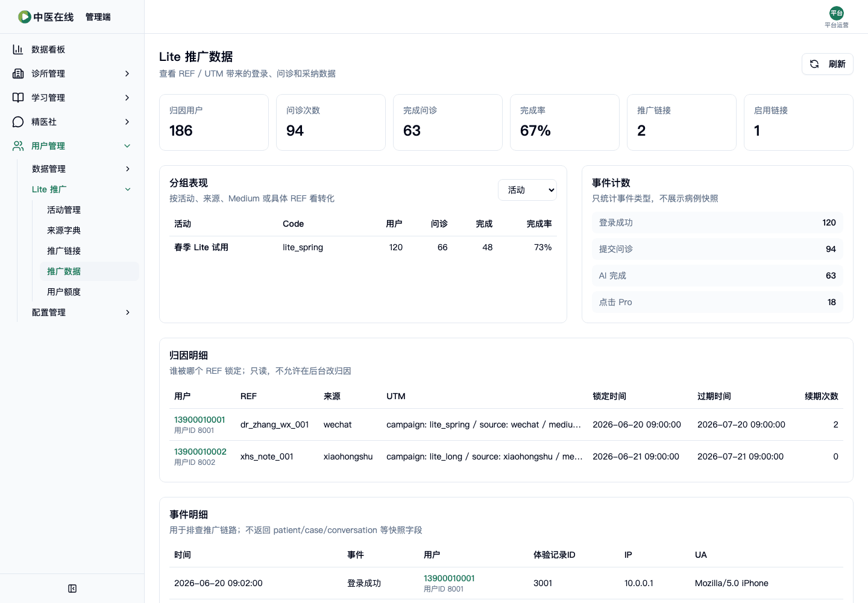
Task: Open 推广链接 menu item
Action: coord(64,251)
